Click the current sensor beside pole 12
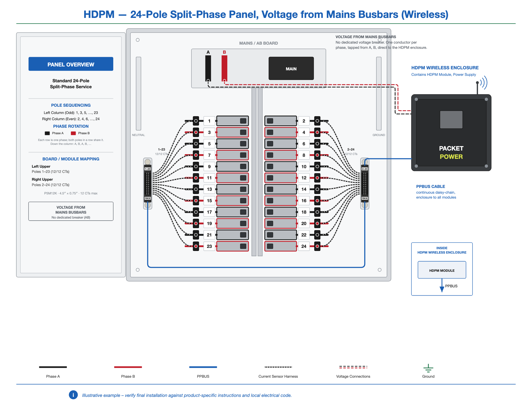 [317, 178]
